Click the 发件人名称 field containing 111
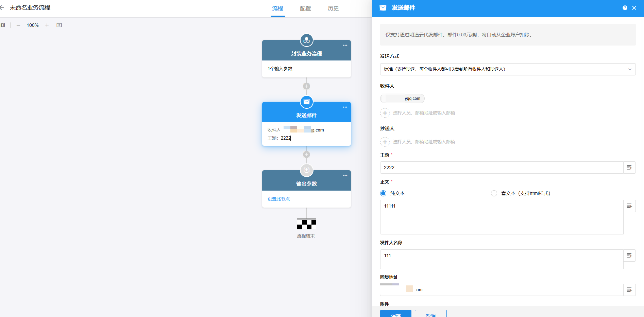The image size is (644, 317). pyautogui.click(x=502, y=259)
